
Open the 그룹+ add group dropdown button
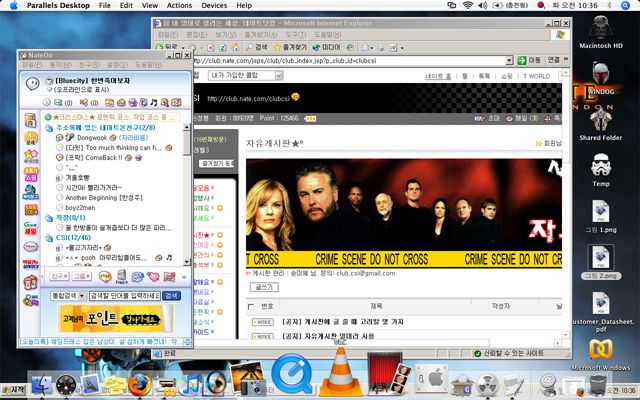(82, 276)
